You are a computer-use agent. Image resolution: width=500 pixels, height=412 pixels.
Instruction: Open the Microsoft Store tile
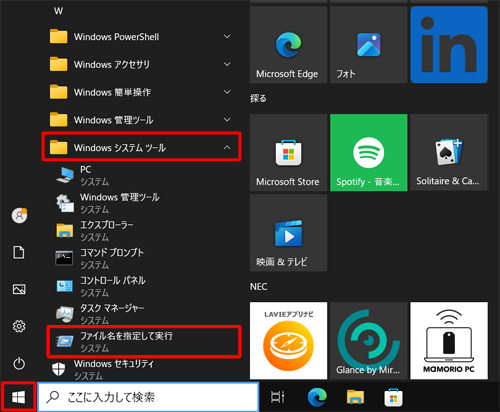(288, 153)
